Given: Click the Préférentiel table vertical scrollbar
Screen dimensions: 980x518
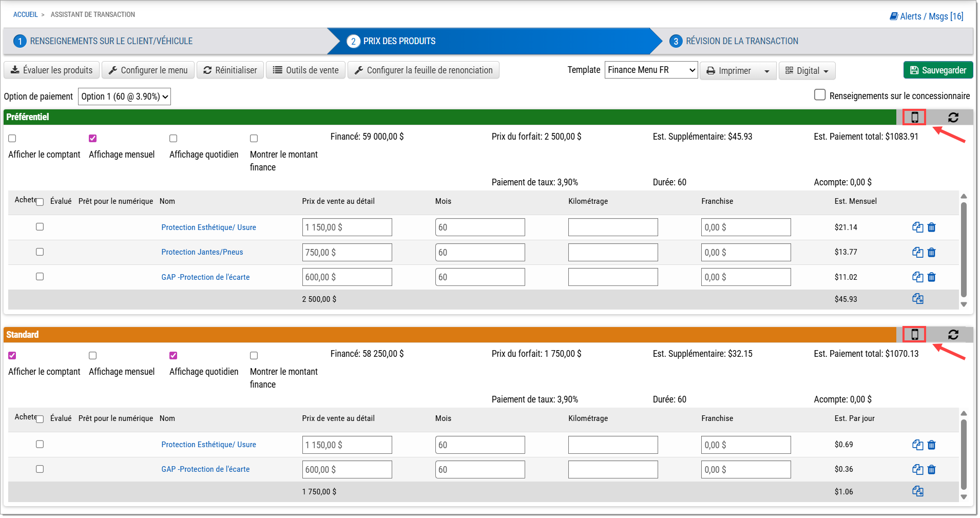Looking at the screenshot, I should click(963, 250).
